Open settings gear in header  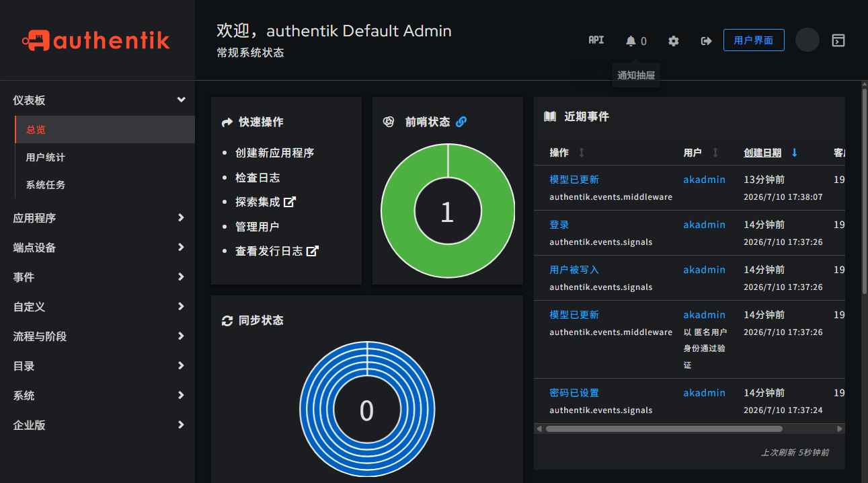673,41
